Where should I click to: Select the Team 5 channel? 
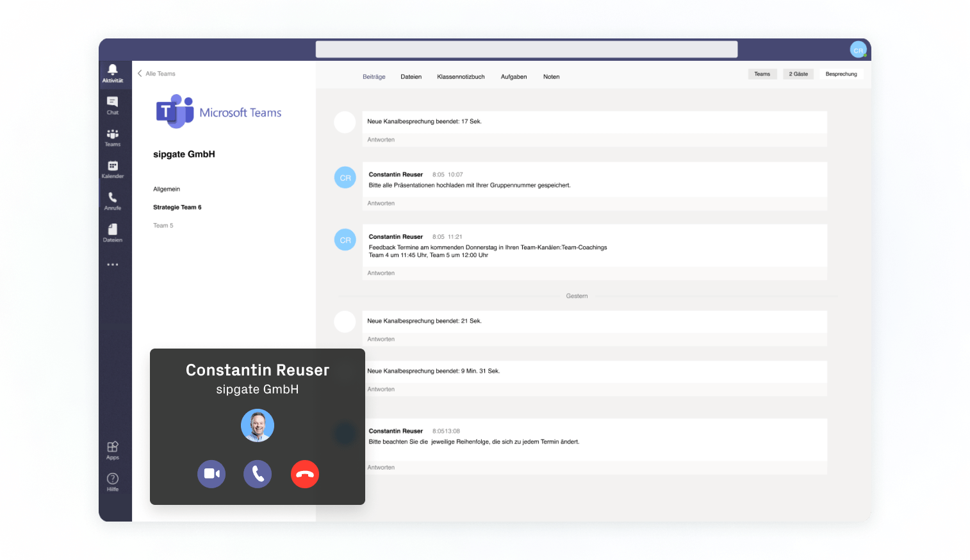tap(163, 226)
